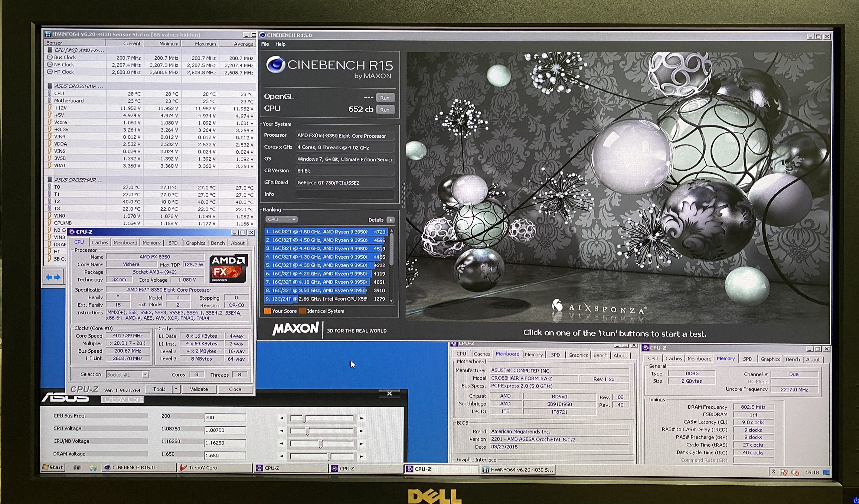Click the ranking list scroll down arrow
Viewport: 859px width, 504px height.
click(x=391, y=301)
